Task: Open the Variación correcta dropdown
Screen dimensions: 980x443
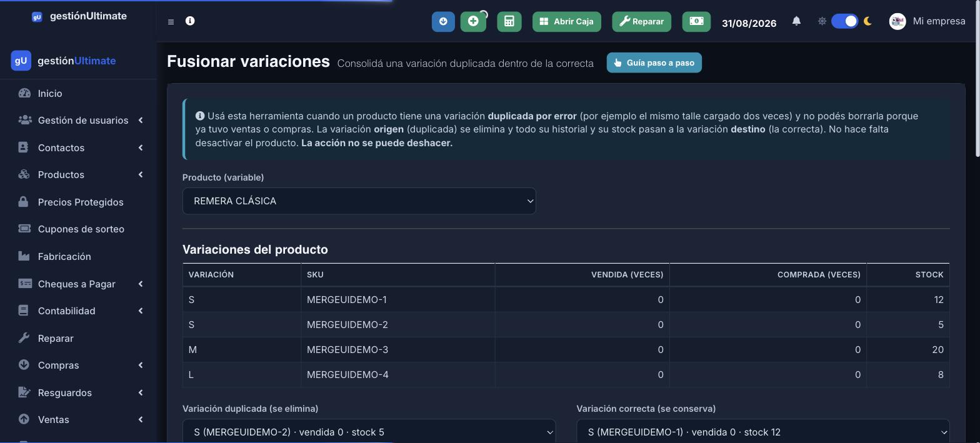Action: pyautogui.click(x=763, y=431)
